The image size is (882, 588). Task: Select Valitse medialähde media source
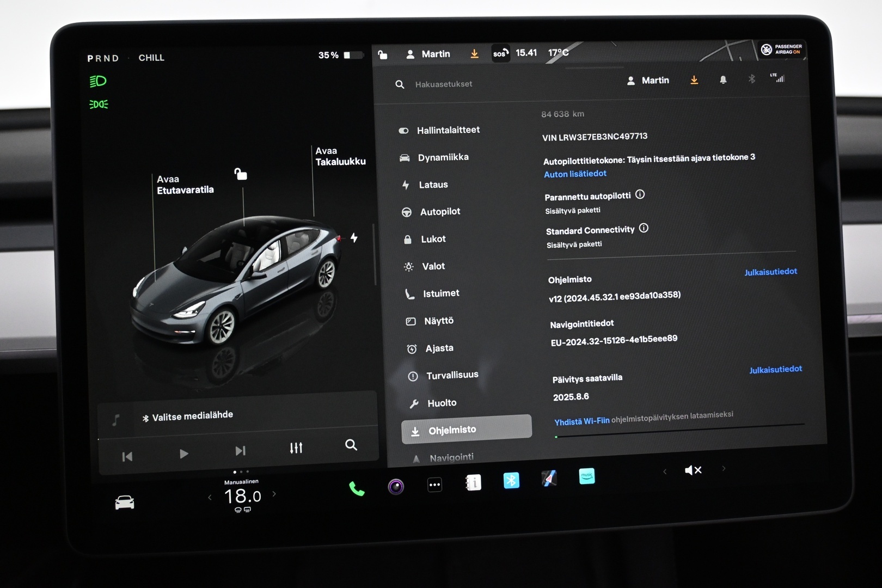[188, 416]
